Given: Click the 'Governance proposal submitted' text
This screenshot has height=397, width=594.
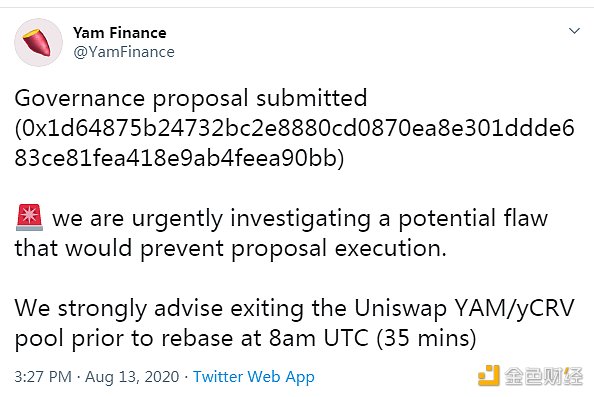Looking at the screenshot, I should pos(191,99).
